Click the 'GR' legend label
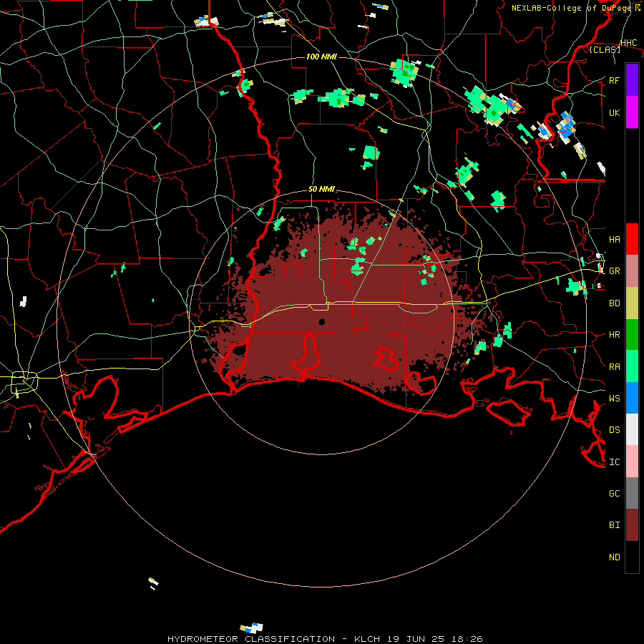Screen dimensions: 644x644 pos(615,271)
